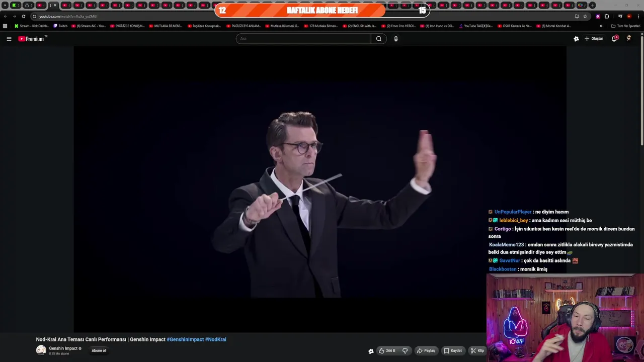Click the sparkle icon next to Oluştur
644x362 pixels.
click(x=576, y=39)
